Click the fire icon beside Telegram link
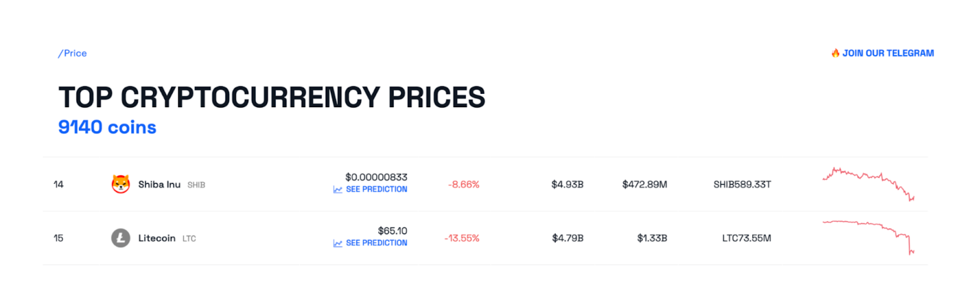The image size is (980, 298). point(835,53)
